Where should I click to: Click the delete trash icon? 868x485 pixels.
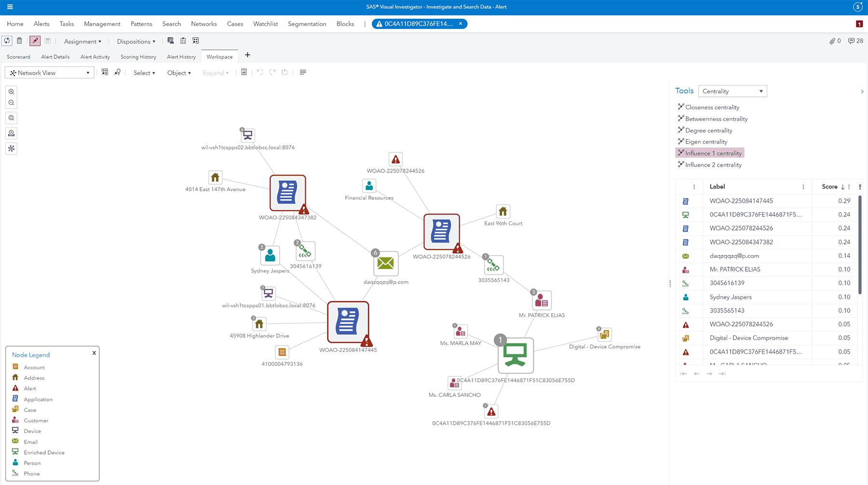click(x=19, y=41)
